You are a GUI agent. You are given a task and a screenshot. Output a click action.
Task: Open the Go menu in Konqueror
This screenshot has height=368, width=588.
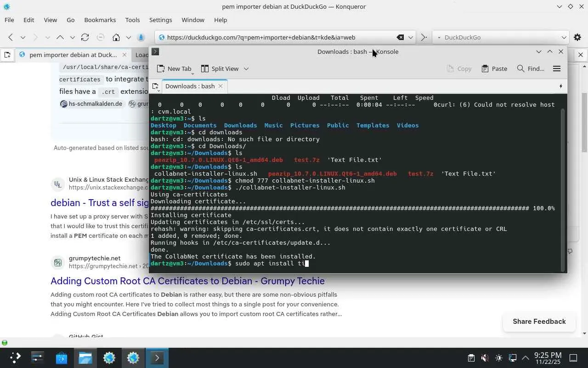[71, 20]
